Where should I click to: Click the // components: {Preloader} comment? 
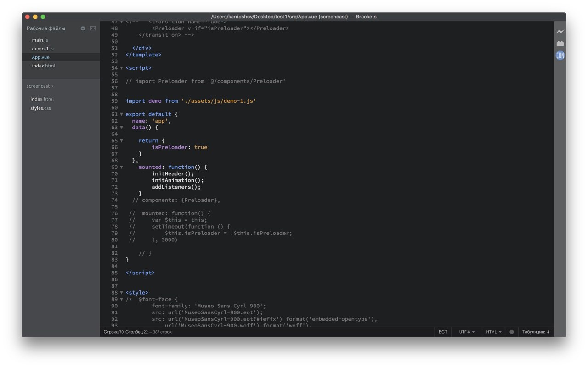click(176, 201)
